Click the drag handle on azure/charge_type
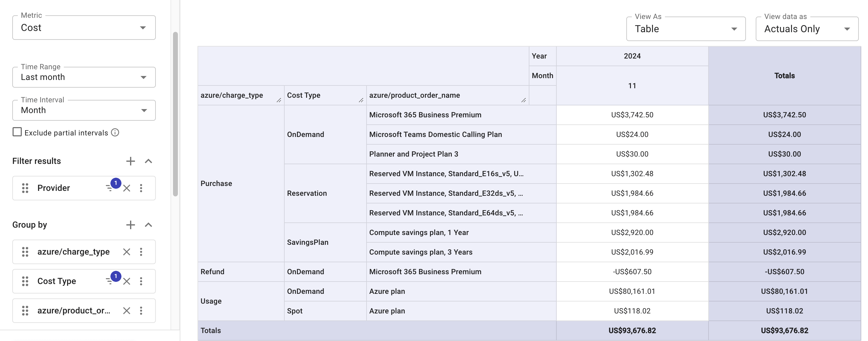Image resolution: width=868 pixels, height=341 pixels. (x=25, y=252)
